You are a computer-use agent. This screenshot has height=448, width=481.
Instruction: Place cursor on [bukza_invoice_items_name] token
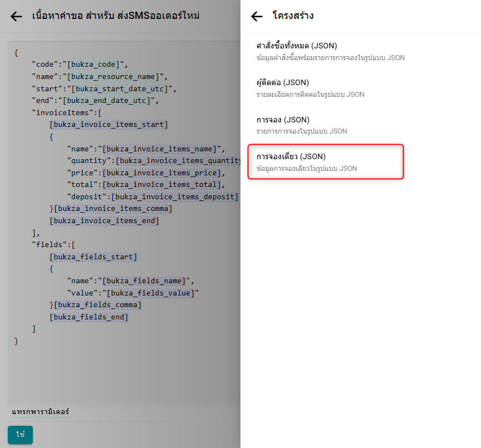click(x=160, y=149)
